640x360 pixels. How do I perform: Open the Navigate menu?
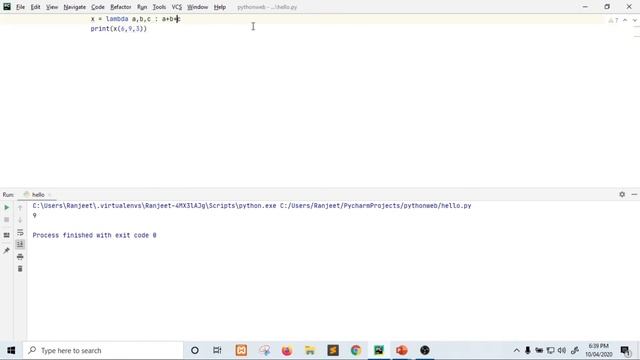75,7
